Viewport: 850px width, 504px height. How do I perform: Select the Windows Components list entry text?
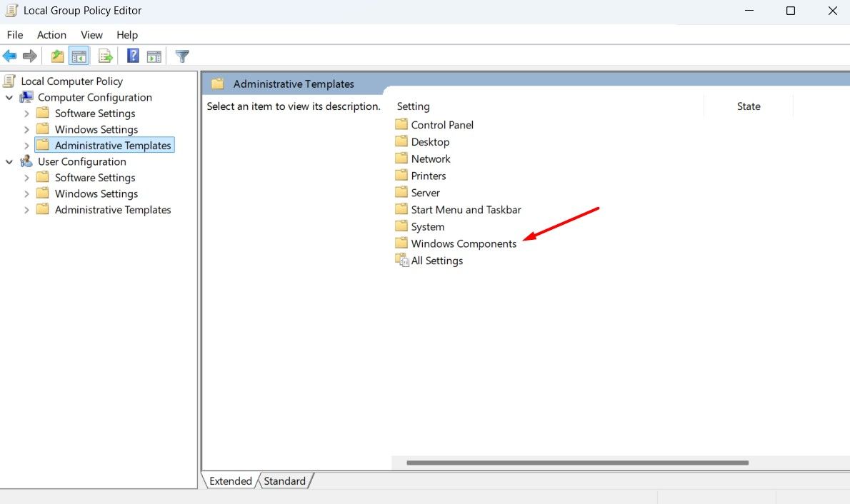click(x=464, y=243)
